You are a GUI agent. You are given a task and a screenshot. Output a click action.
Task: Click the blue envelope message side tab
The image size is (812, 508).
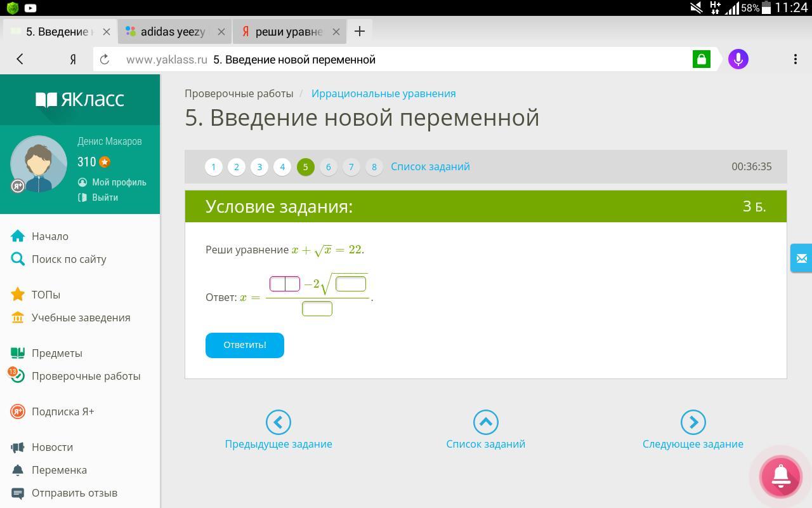point(801,258)
